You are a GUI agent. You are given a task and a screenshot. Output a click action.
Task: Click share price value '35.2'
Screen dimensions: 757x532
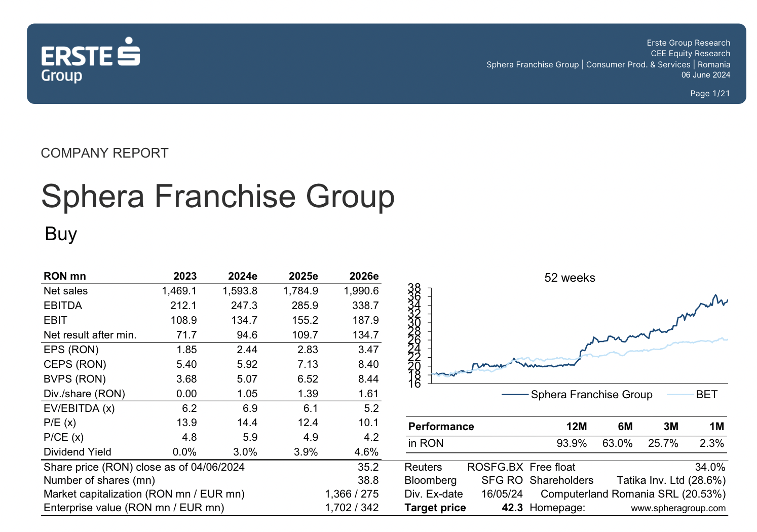(368, 467)
